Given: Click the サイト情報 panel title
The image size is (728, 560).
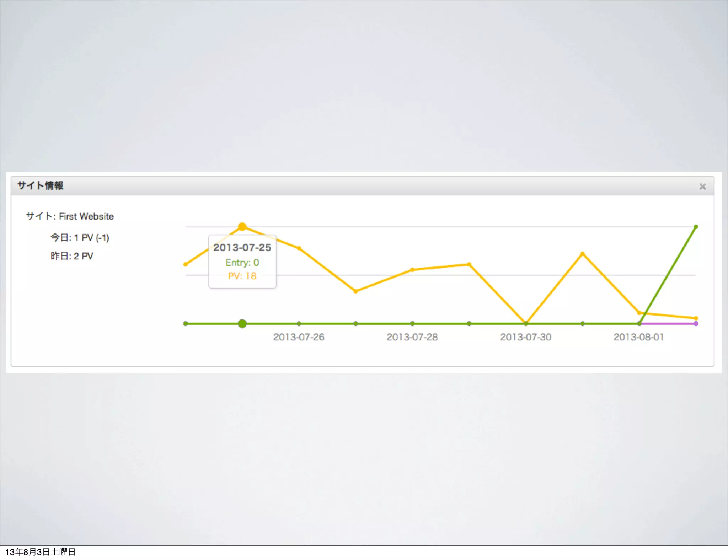Looking at the screenshot, I should point(40,185).
